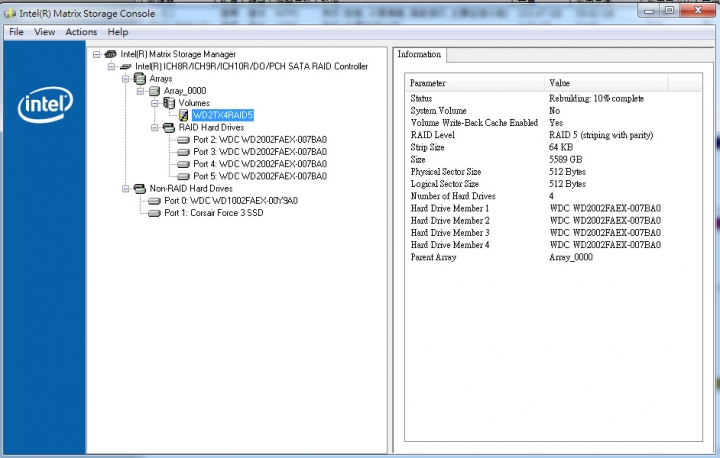Click the Non-RAID Hard Drives icon
This screenshot has width=720, height=458.
click(x=140, y=188)
